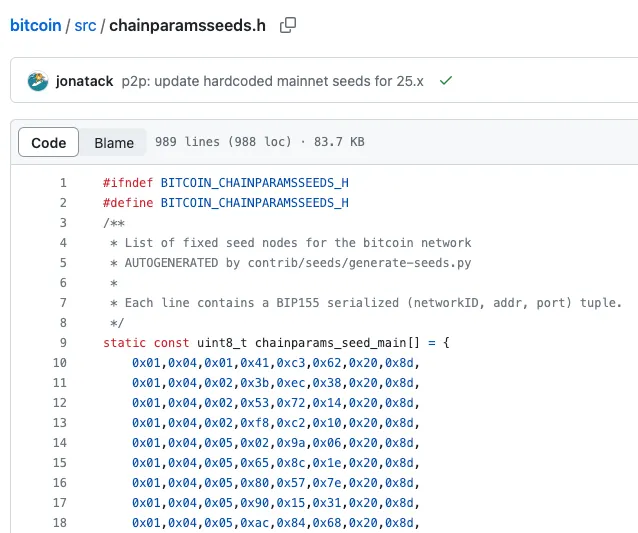Click the code line containing 0x90,0x15,0x31
Image resolution: width=638 pixels, height=533 pixels.
coord(276,503)
